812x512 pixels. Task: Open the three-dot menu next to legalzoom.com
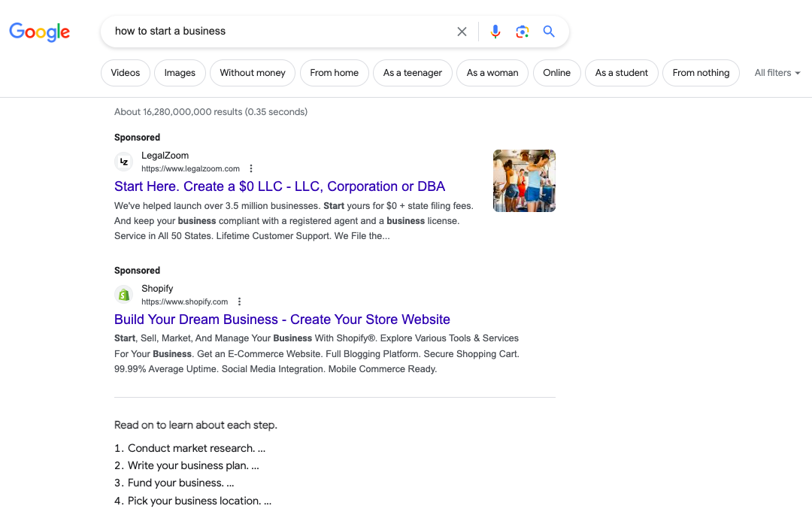[x=251, y=168]
